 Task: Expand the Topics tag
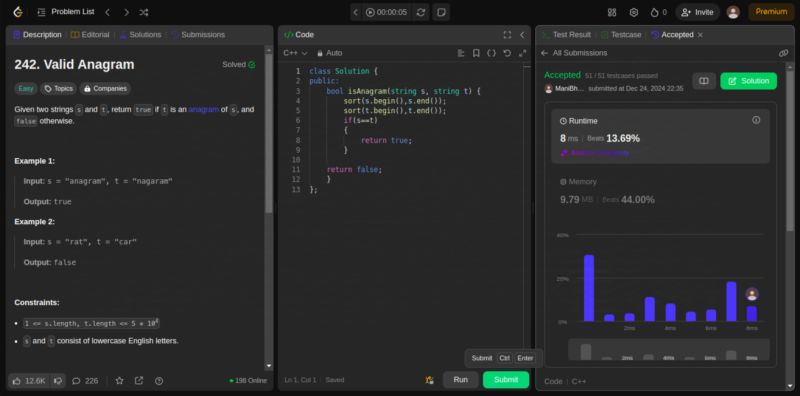(x=59, y=88)
